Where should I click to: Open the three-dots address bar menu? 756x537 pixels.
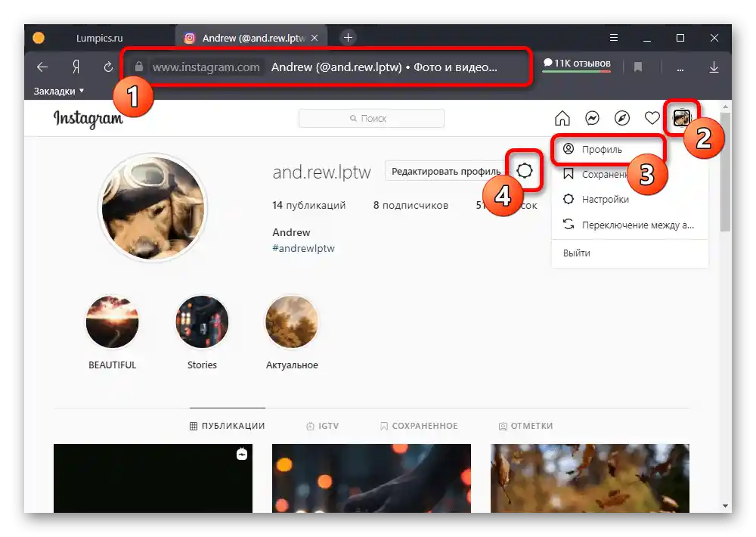click(680, 68)
